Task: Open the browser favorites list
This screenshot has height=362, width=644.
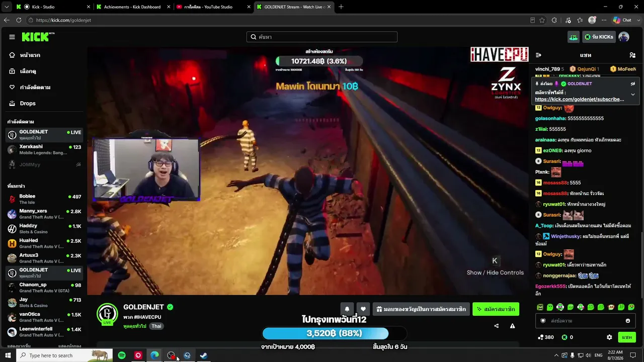Action: click(580, 20)
